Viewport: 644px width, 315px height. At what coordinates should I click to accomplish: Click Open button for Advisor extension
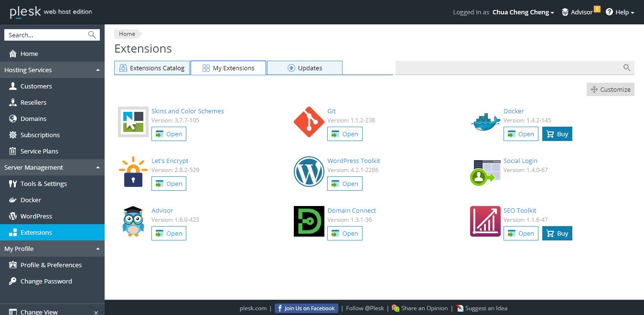tap(169, 233)
